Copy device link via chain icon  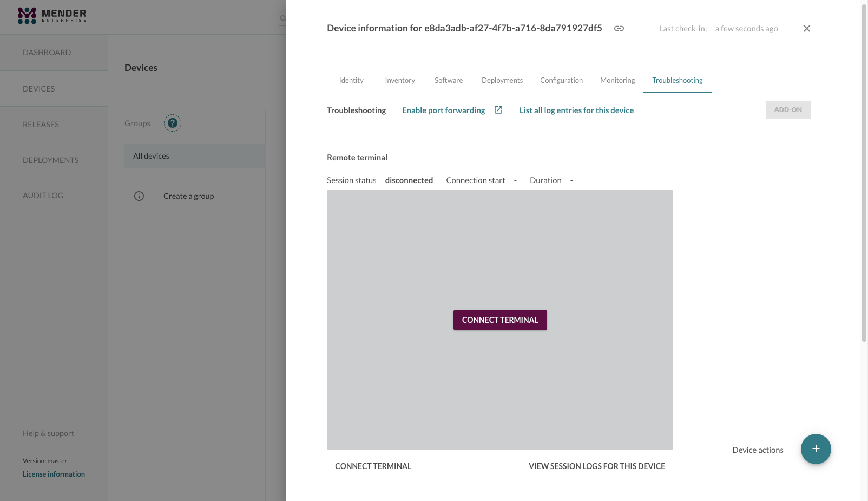pyautogui.click(x=619, y=29)
